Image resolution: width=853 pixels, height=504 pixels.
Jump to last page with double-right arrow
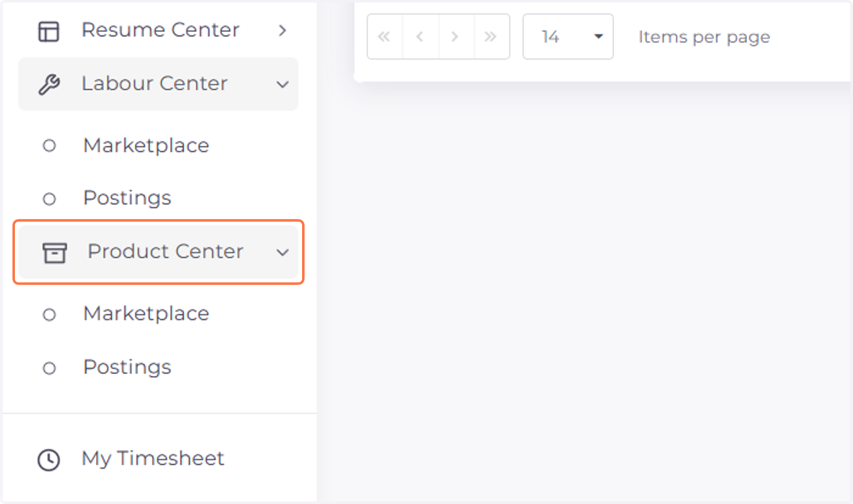tap(491, 36)
